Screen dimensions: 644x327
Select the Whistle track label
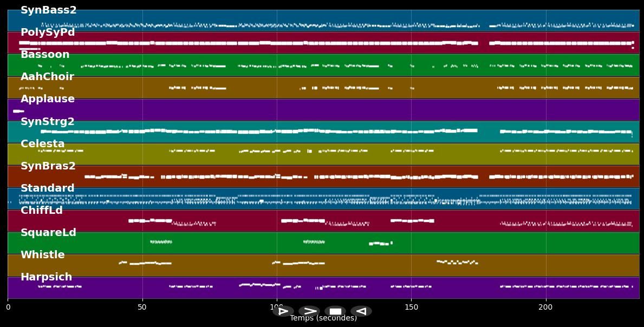(x=43, y=255)
